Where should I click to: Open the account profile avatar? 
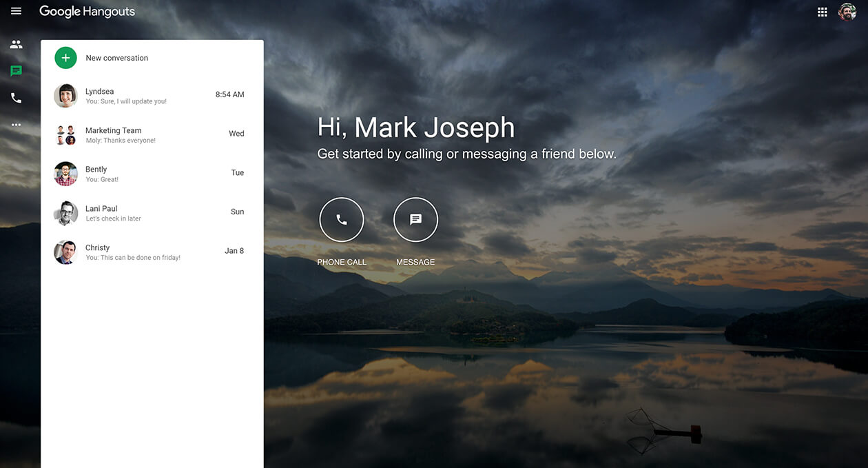847,12
